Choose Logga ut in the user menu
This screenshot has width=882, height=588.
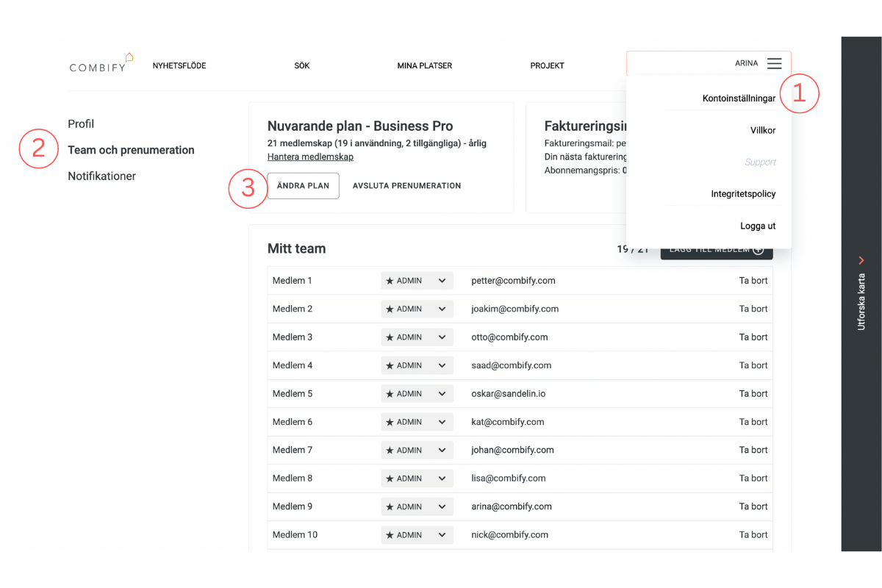[x=758, y=226]
